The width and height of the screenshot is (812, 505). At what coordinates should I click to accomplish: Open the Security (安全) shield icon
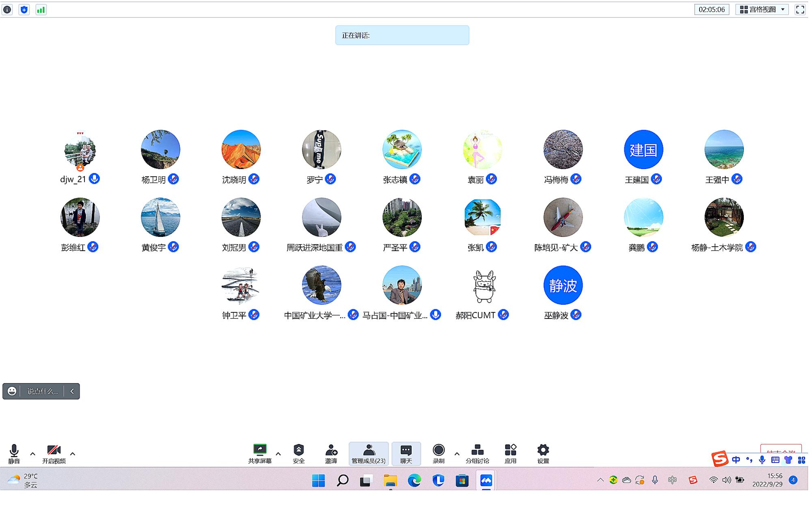pyautogui.click(x=299, y=453)
